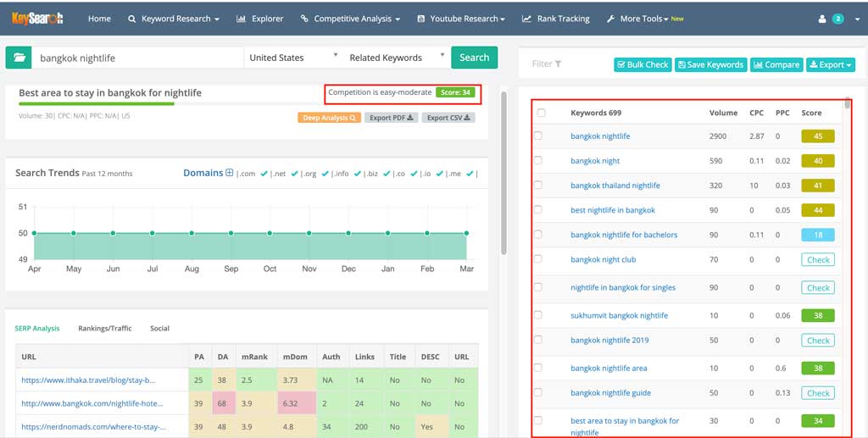Click the green folder icon beside search box
The width and height of the screenshot is (868, 438).
(18, 58)
